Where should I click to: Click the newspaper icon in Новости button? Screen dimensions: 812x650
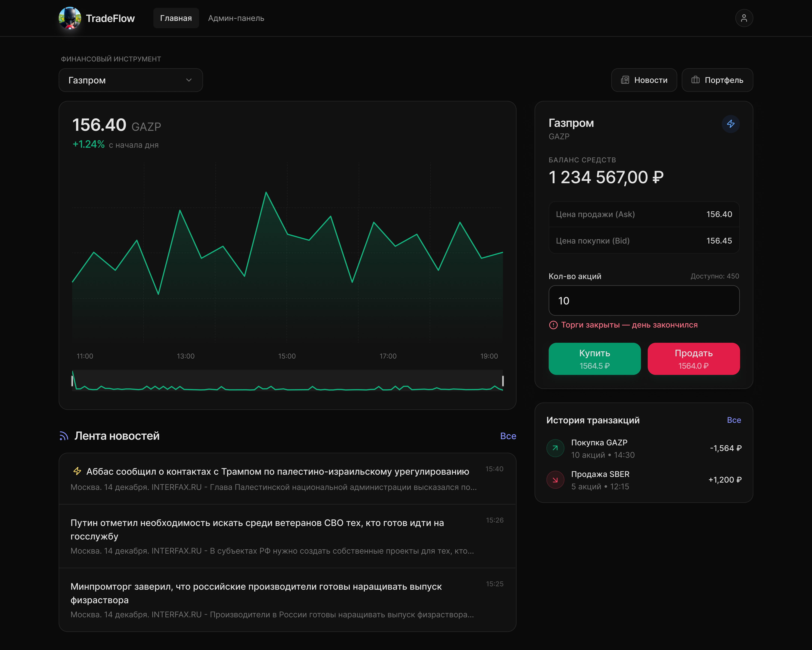coord(625,80)
